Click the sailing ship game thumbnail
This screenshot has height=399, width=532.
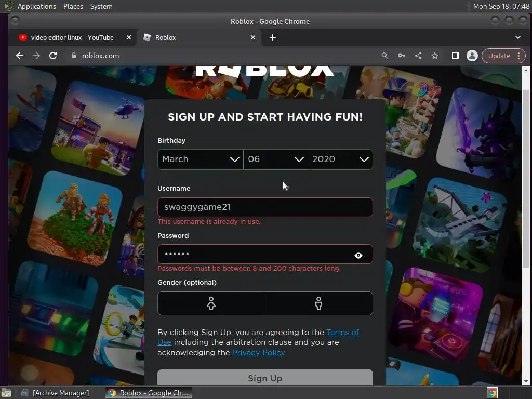(x=460, y=225)
